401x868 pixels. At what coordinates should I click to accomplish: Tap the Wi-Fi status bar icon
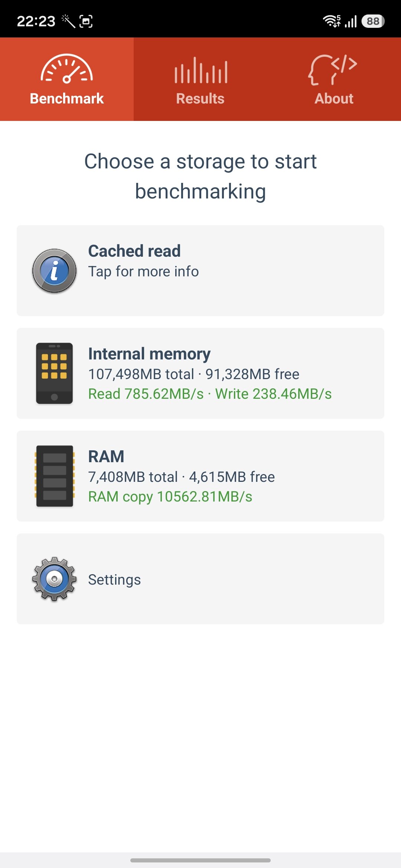click(332, 21)
